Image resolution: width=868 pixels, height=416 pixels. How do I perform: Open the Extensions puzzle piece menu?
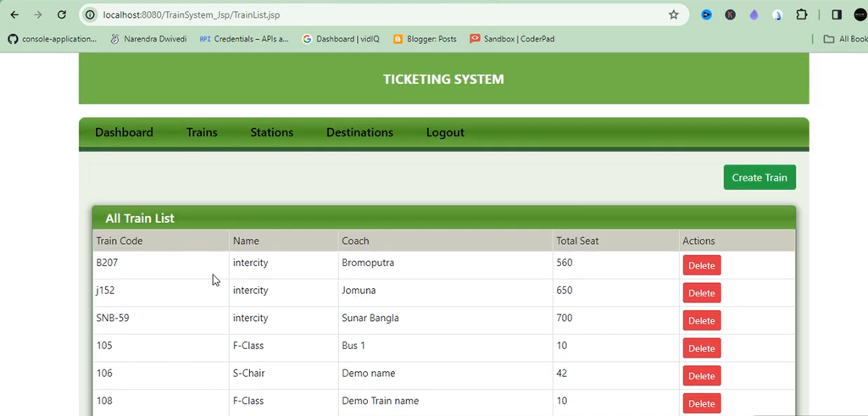[802, 15]
